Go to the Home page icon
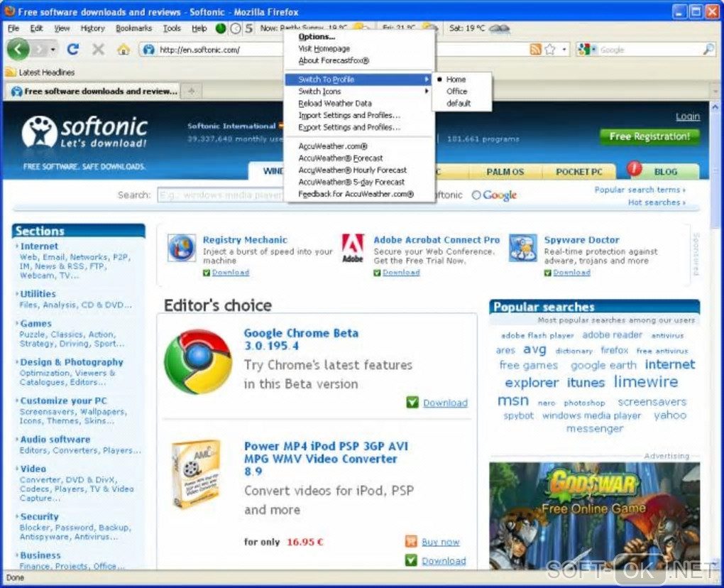Screen dimensions: 724x588 [x=124, y=49]
